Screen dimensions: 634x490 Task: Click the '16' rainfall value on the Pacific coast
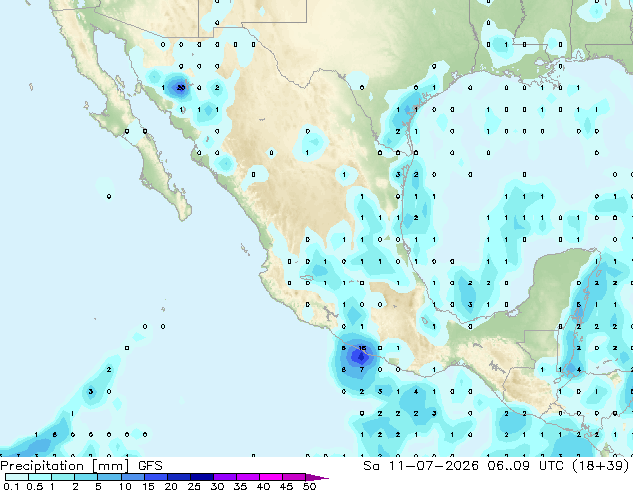click(x=362, y=348)
